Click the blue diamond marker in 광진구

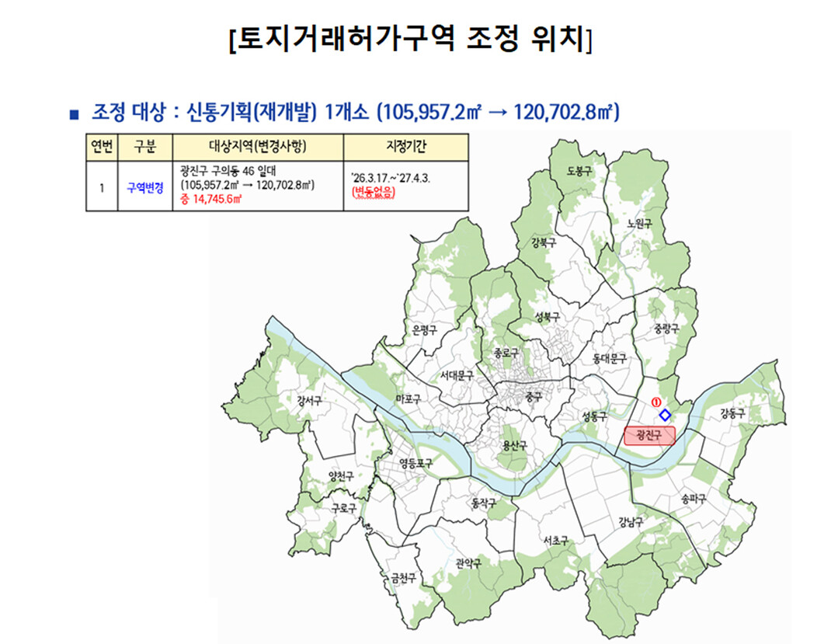665,415
